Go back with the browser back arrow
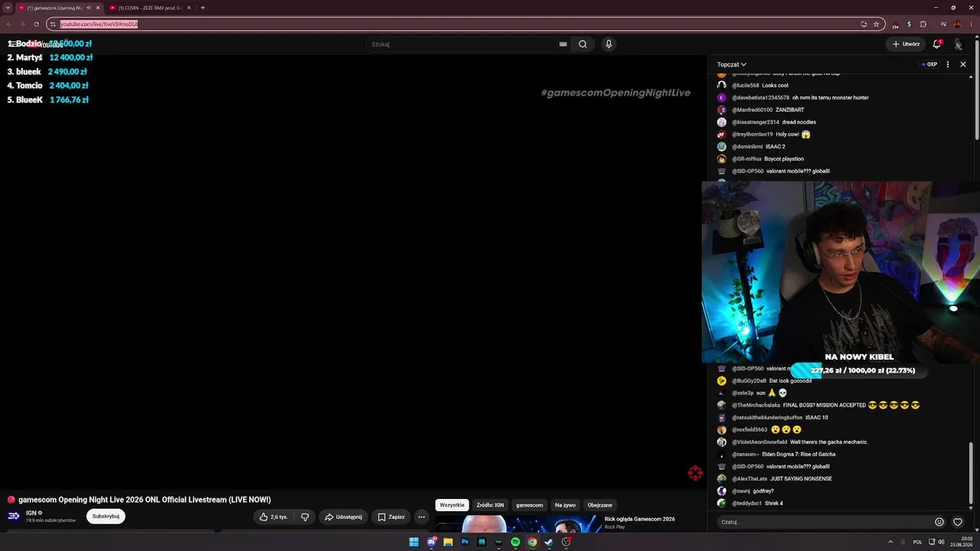Screen dimensions: 980x551 [x=9, y=24]
